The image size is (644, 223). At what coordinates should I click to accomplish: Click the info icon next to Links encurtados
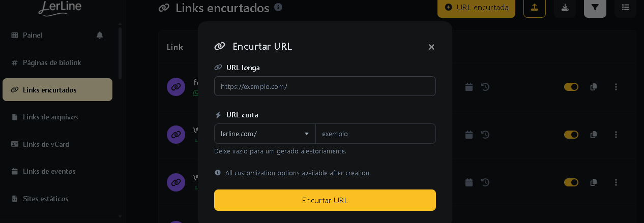point(278,8)
